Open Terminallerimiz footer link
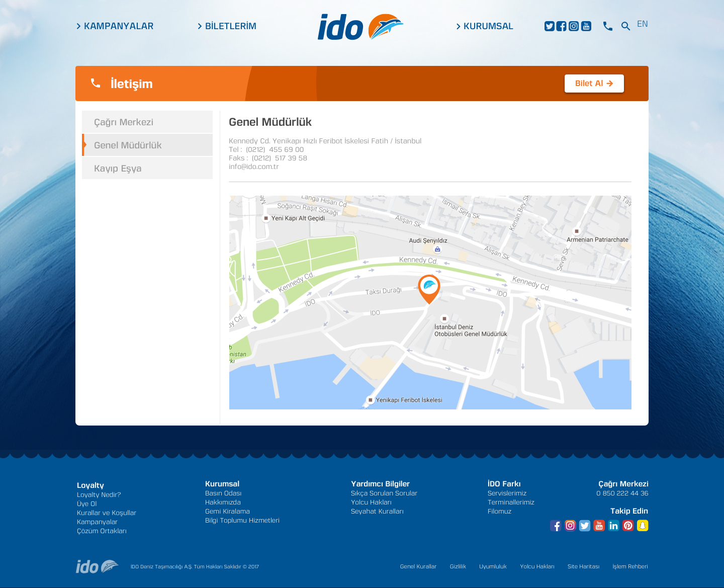This screenshot has height=588, width=724. (511, 502)
